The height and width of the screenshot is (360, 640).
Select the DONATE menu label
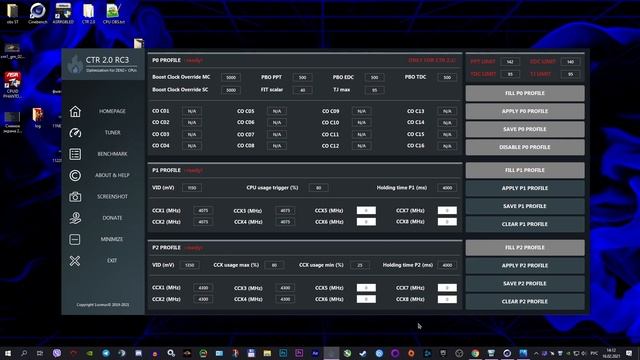112,218
